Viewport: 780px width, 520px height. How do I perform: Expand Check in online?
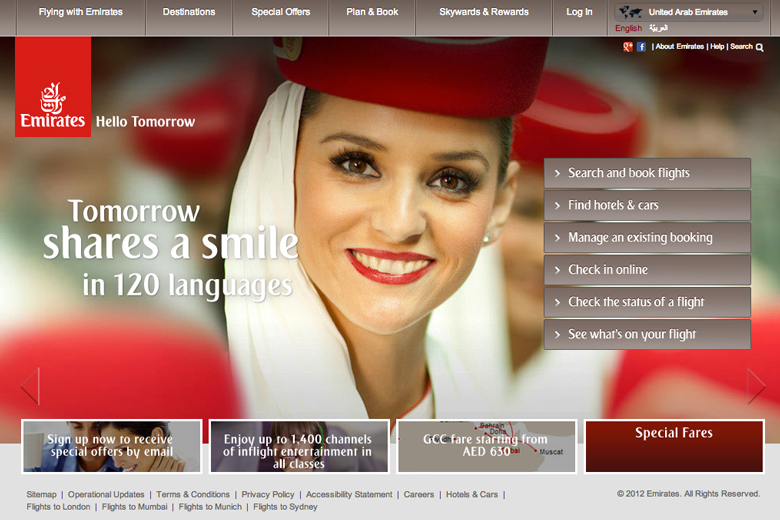[647, 270]
